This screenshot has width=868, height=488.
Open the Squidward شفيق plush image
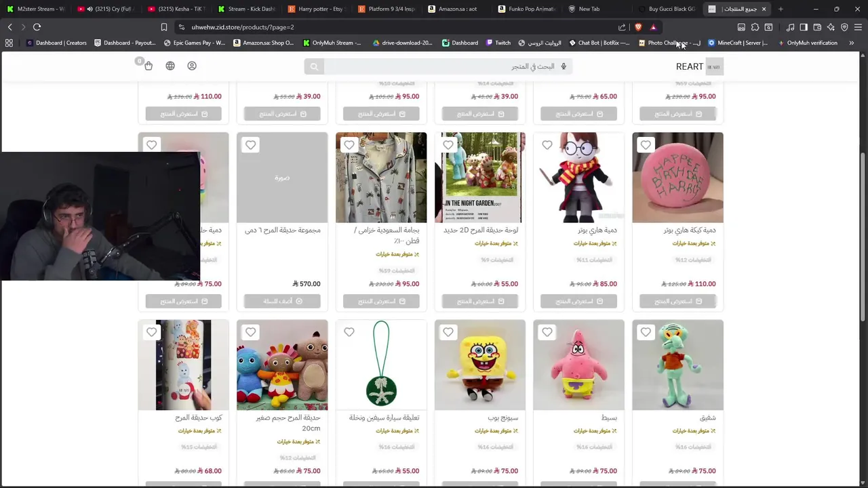coord(677,365)
